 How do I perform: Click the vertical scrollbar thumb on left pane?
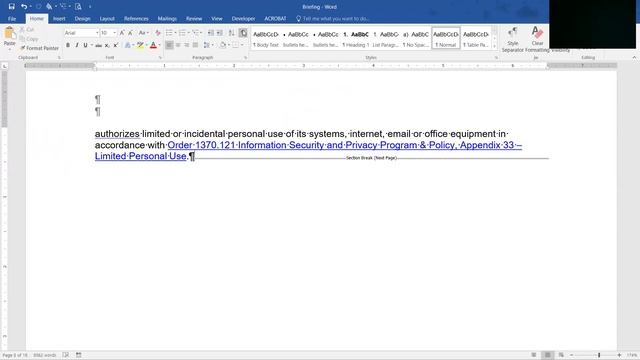[x=4, y=100]
